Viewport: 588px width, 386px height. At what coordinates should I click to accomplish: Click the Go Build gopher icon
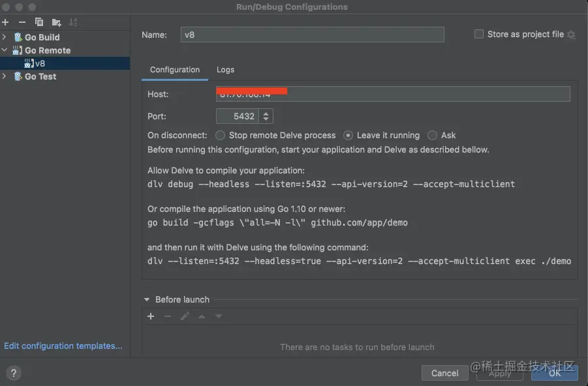pos(18,37)
